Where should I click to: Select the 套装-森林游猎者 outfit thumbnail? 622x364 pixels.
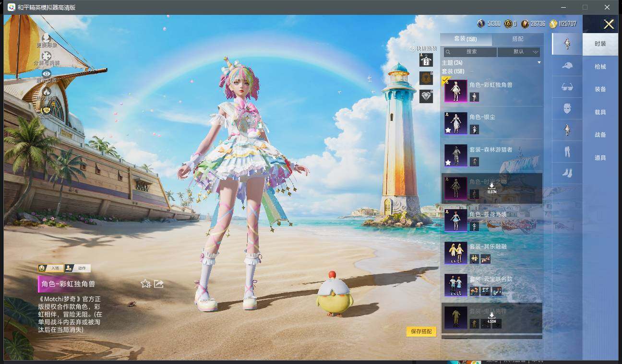pyautogui.click(x=455, y=156)
